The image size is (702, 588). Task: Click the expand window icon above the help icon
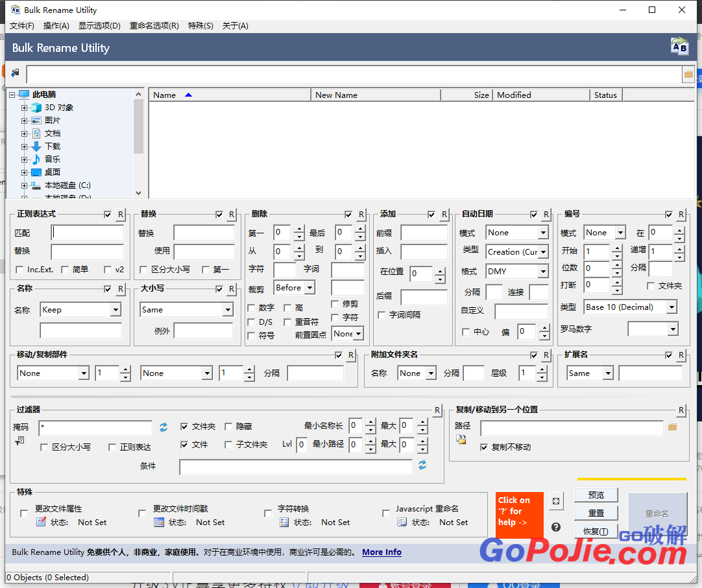point(556,501)
